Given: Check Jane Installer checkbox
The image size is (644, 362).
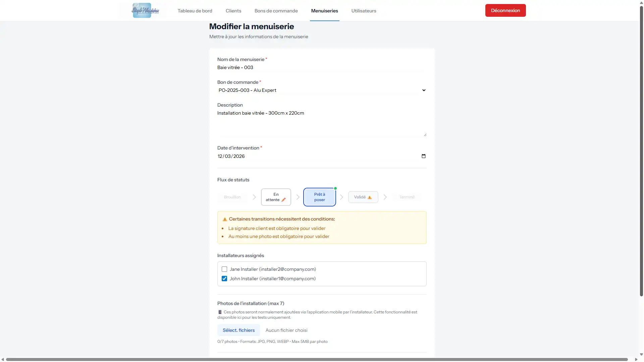Looking at the screenshot, I should click(x=224, y=269).
